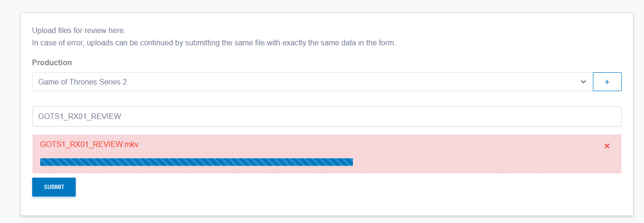Click the pink file upload drop zone

click(x=473, y=156)
